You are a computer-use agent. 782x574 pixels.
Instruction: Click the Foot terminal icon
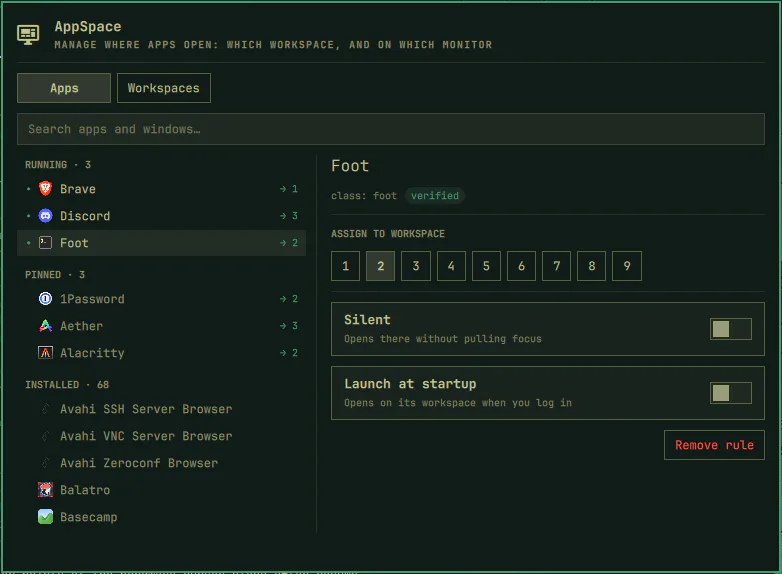[45, 242]
